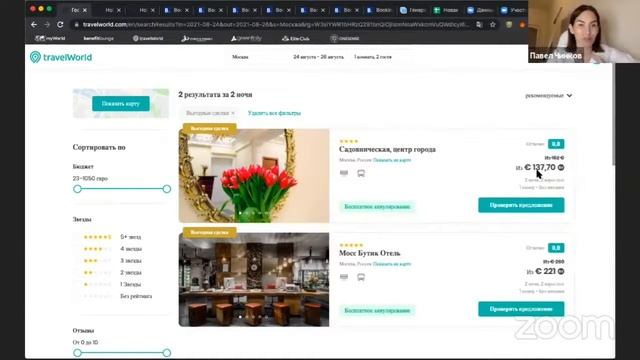Click Бесплатное аннулирование badge on Мосс Бутик card
The height and width of the screenshot is (360, 640).
coord(377,311)
